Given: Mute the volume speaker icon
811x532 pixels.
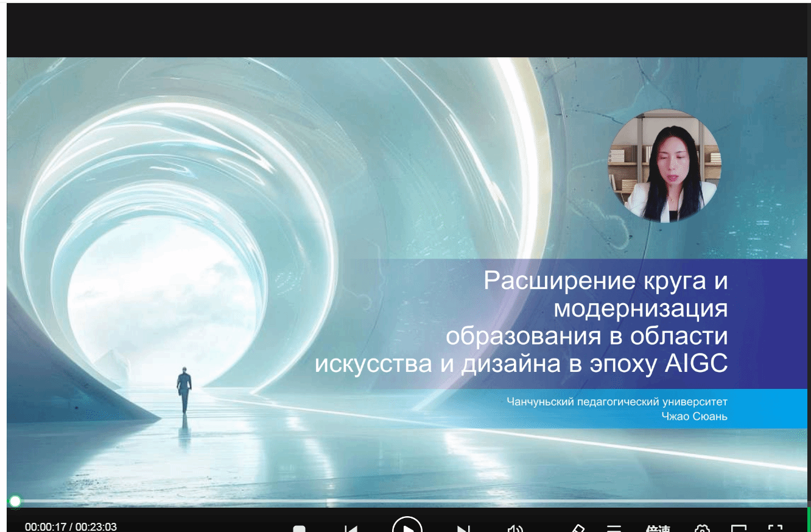Looking at the screenshot, I should click(516, 528).
